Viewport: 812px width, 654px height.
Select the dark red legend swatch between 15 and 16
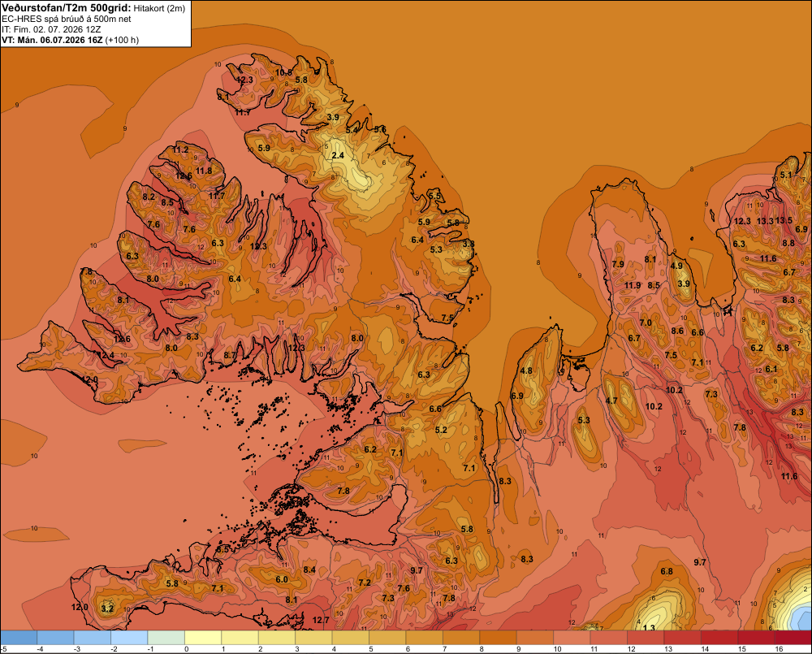pos(756,638)
